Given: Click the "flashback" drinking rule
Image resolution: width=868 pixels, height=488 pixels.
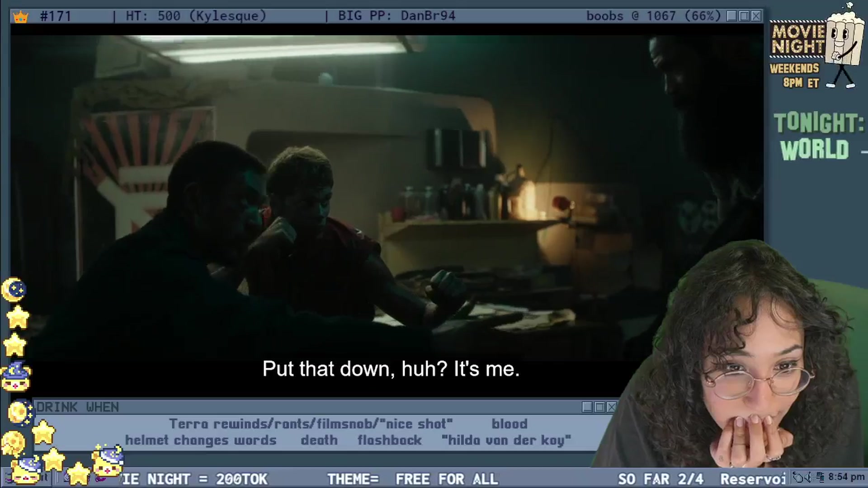Looking at the screenshot, I should coord(390,440).
